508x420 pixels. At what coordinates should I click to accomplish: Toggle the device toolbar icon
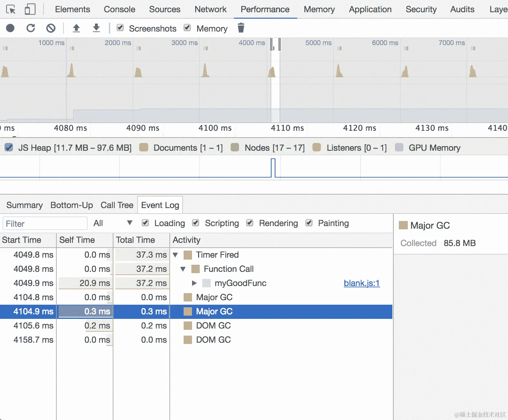click(30, 9)
